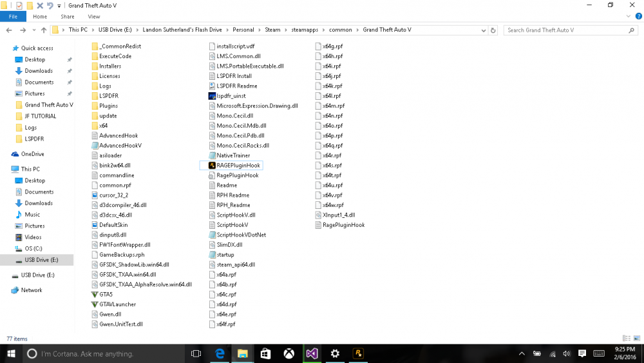Open the RAGEPluginHook application icon
This screenshot has width=644, height=363.
(x=212, y=165)
